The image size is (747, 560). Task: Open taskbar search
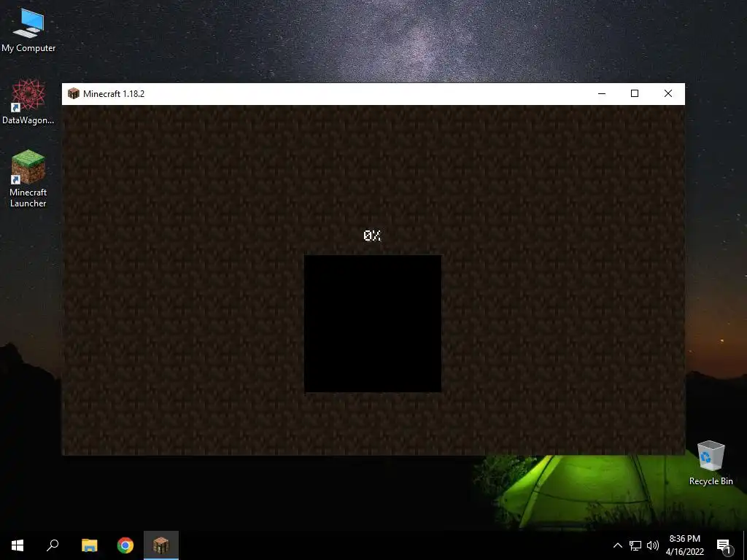[53, 545]
